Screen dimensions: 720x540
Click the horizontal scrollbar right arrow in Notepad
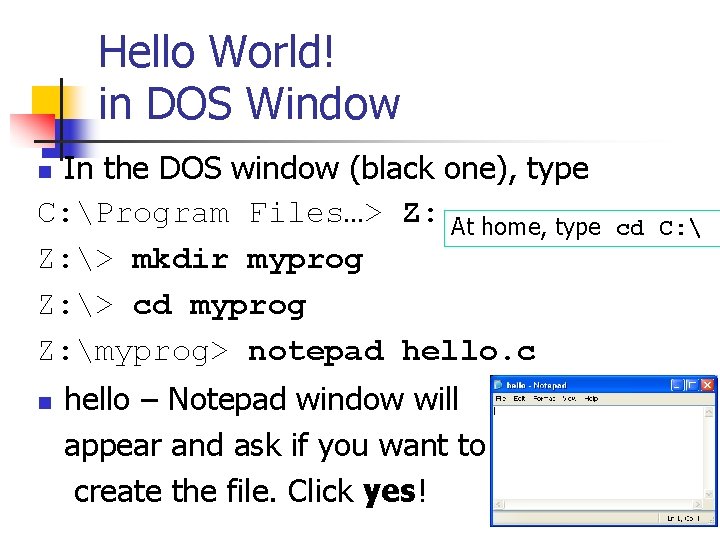698,504
